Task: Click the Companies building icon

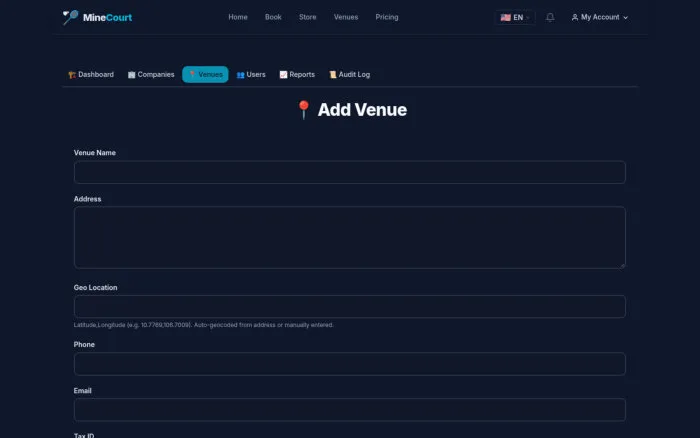Action: pos(131,75)
